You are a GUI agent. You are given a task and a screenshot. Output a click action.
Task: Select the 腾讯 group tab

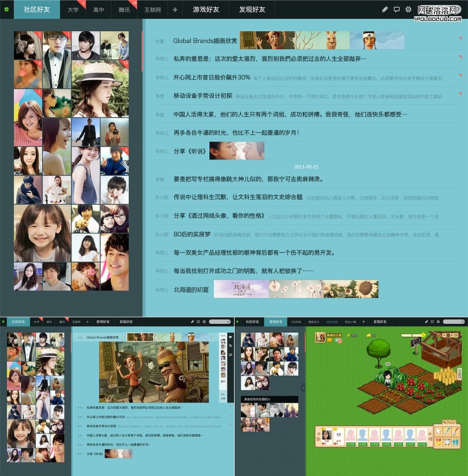[123, 10]
